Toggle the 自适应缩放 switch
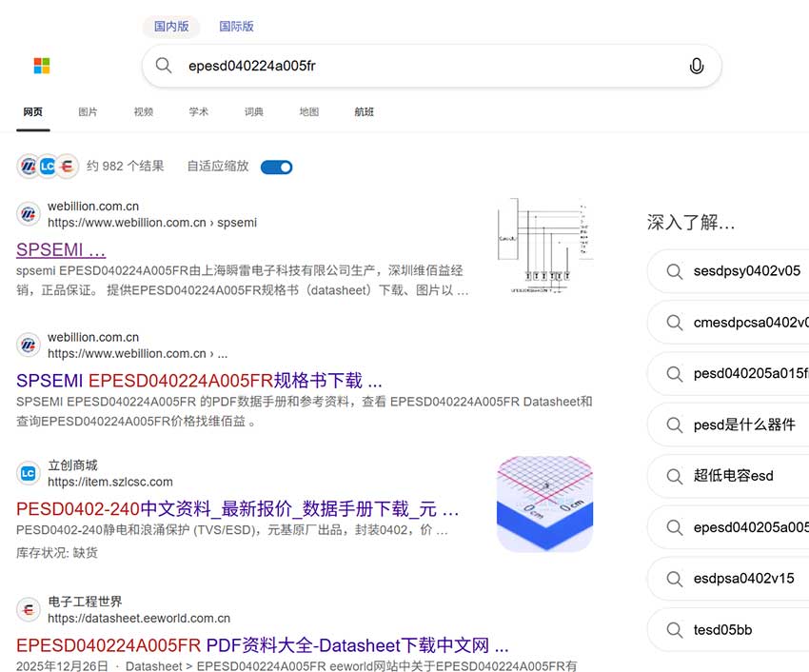This screenshot has width=809, height=672. (x=277, y=168)
